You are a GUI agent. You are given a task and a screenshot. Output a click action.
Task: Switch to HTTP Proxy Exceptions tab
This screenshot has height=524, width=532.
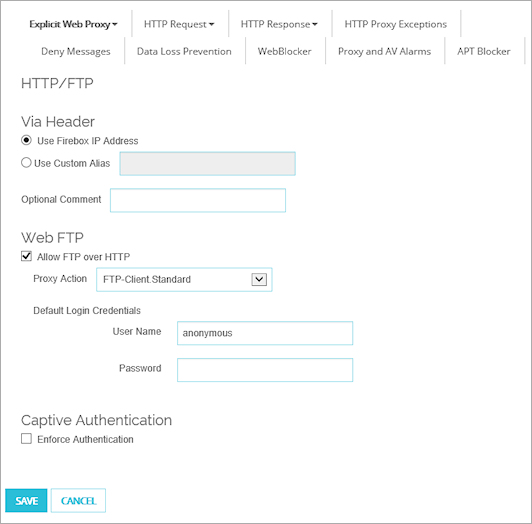point(396,24)
